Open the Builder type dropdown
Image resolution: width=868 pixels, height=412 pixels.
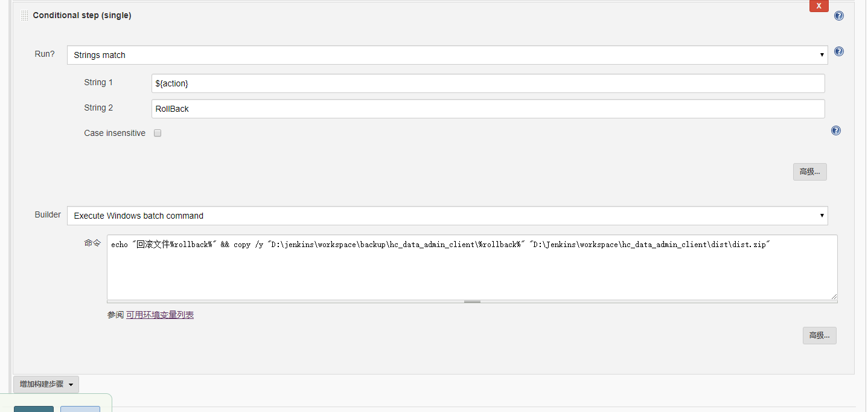[447, 216]
